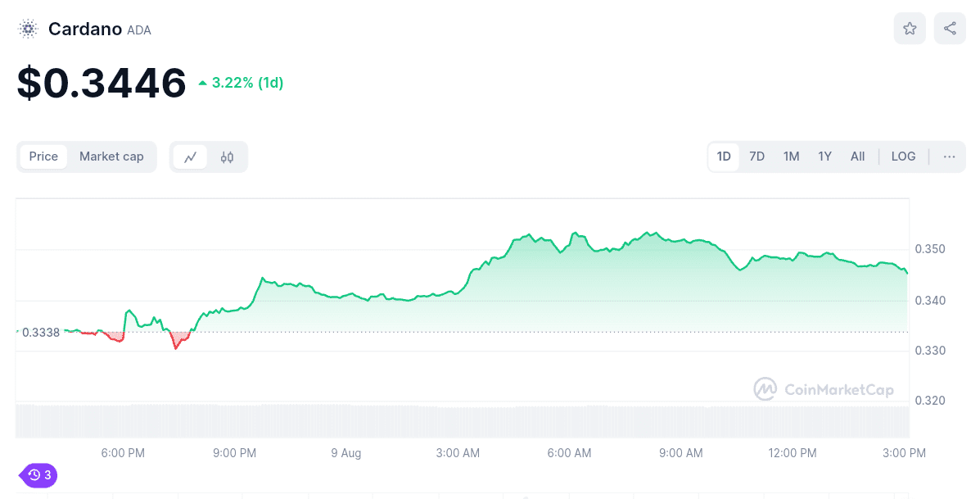Click the Cardano logo icon
Image resolution: width=980 pixels, height=499 pixels.
(x=29, y=29)
